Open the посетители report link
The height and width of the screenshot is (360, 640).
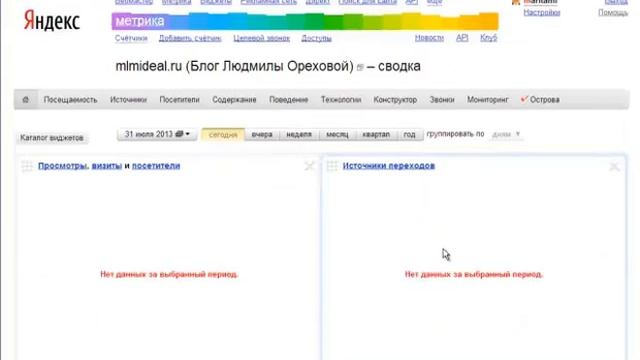click(x=156, y=166)
